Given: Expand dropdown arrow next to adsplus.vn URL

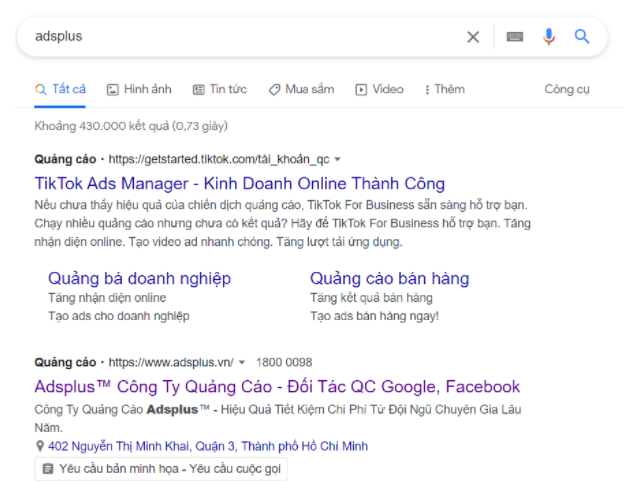Looking at the screenshot, I should [242, 362].
